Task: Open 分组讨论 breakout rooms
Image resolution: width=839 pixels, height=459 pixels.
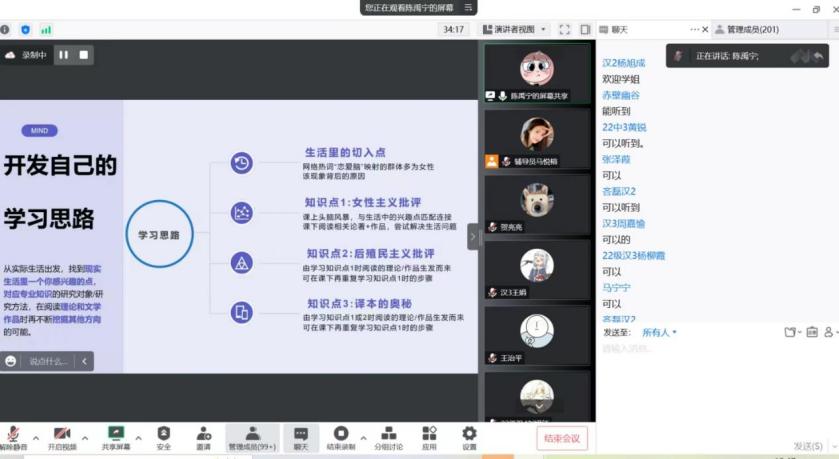Action: 388,438
